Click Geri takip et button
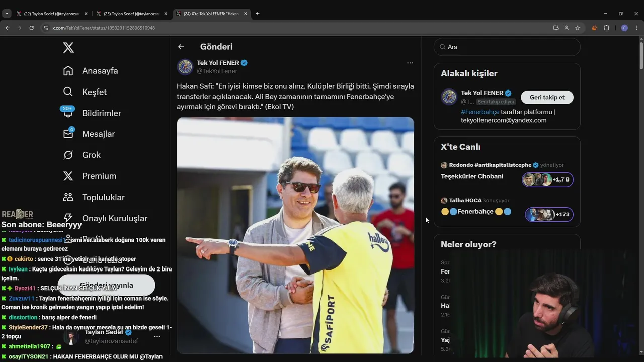Viewport: 644px width, 362px height. coord(547,97)
